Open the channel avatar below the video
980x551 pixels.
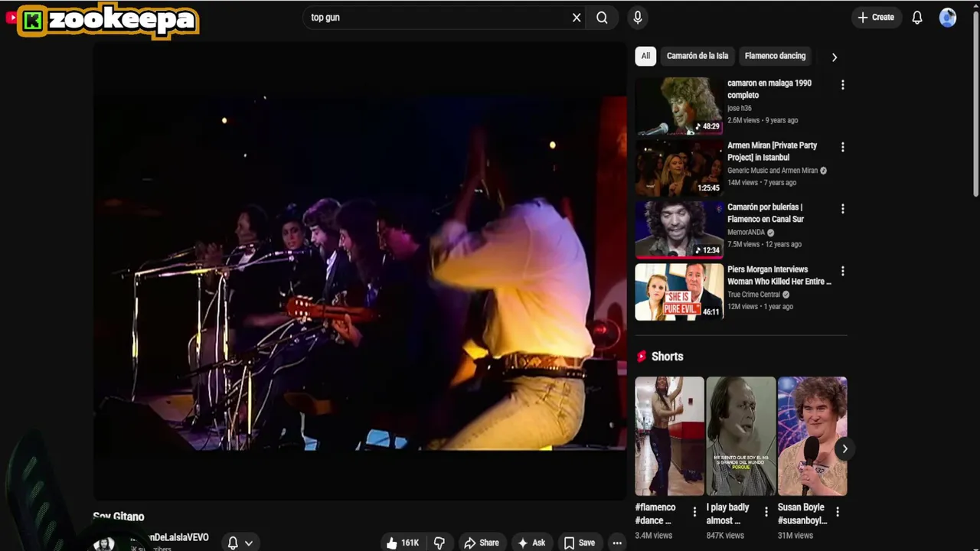coord(104,543)
